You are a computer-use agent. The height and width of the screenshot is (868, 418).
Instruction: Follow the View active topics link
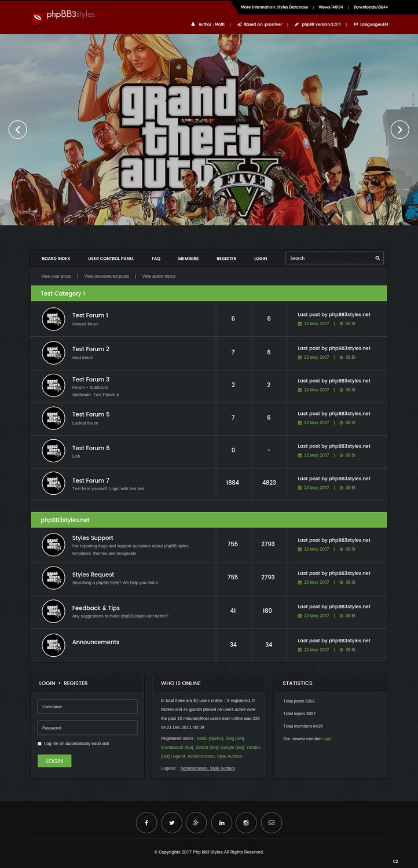point(159,276)
